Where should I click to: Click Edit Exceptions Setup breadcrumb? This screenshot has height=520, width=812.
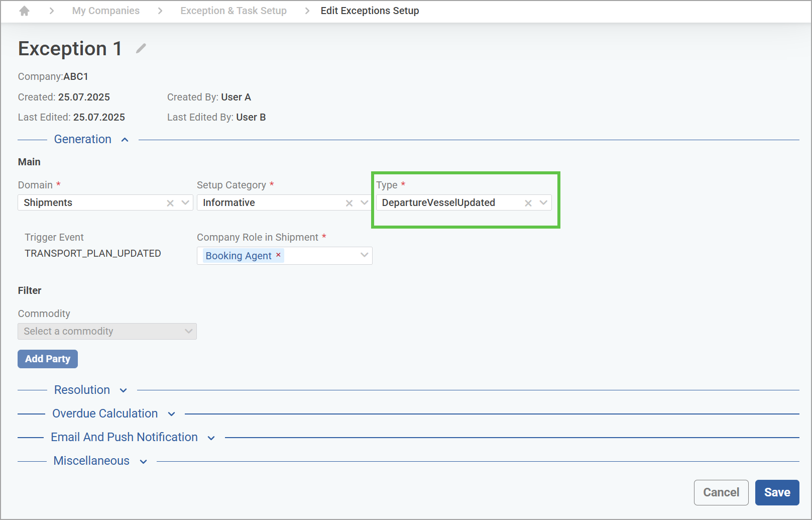pos(370,11)
